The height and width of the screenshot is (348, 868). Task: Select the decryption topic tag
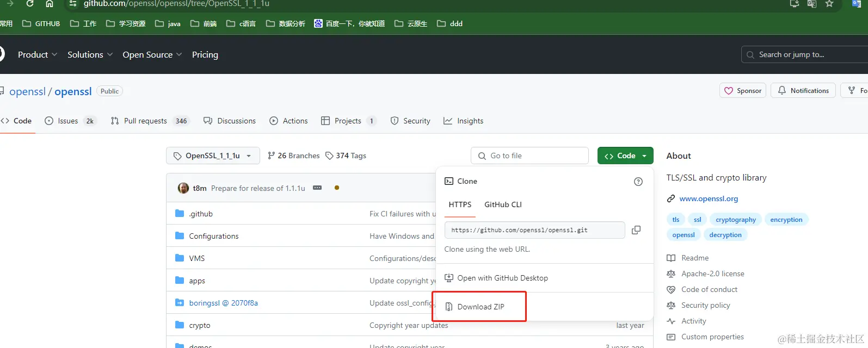[x=725, y=235]
